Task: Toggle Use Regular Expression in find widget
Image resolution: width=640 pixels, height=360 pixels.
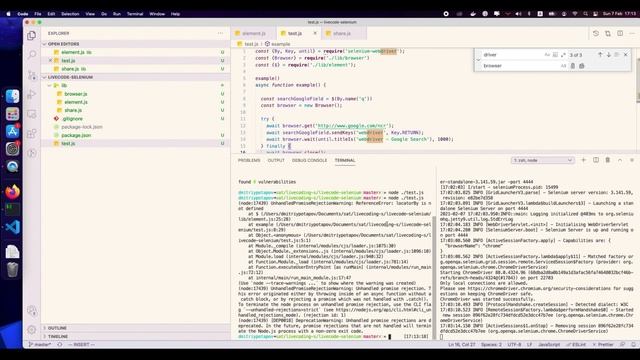Action: pos(563,55)
